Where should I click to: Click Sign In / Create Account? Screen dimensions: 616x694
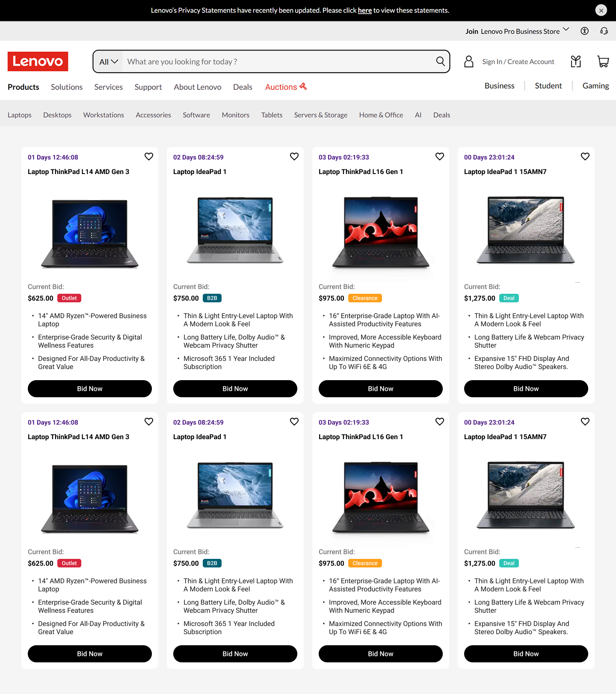pyautogui.click(x=518, y=62)
